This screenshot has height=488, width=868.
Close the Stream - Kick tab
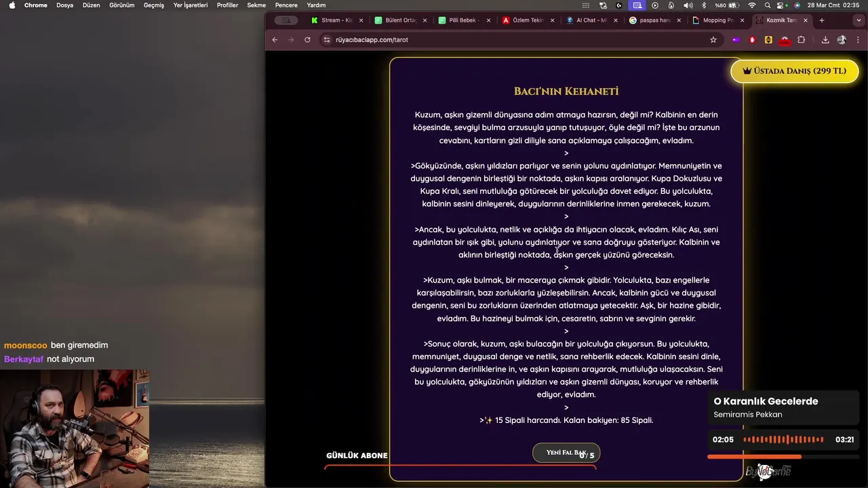coord(361,20)
